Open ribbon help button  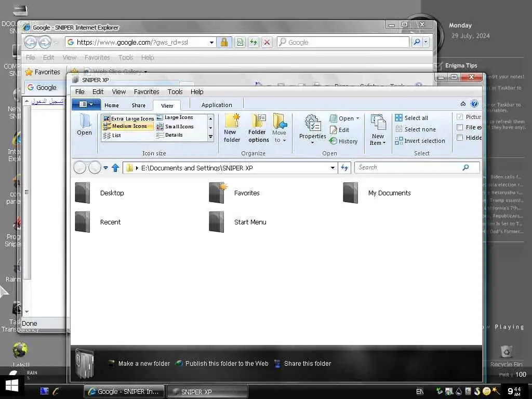point(474,104)
